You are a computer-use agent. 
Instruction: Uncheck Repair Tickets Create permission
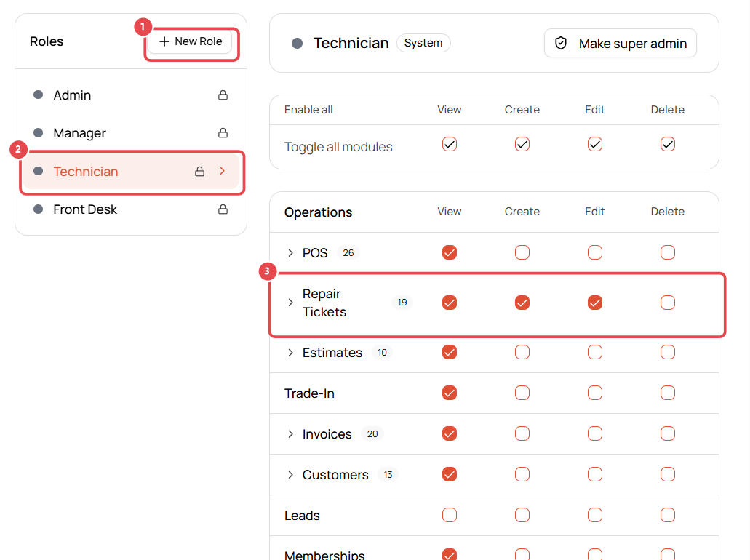522,303
